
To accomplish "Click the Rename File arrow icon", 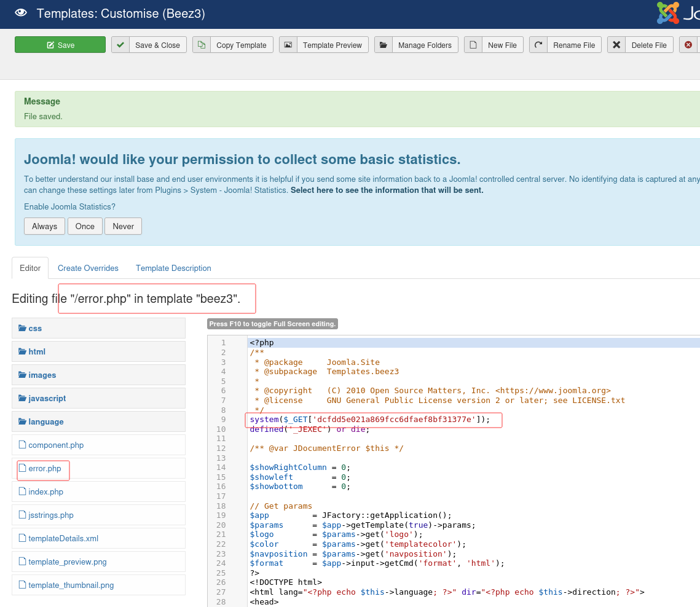I will coord(538,45).
